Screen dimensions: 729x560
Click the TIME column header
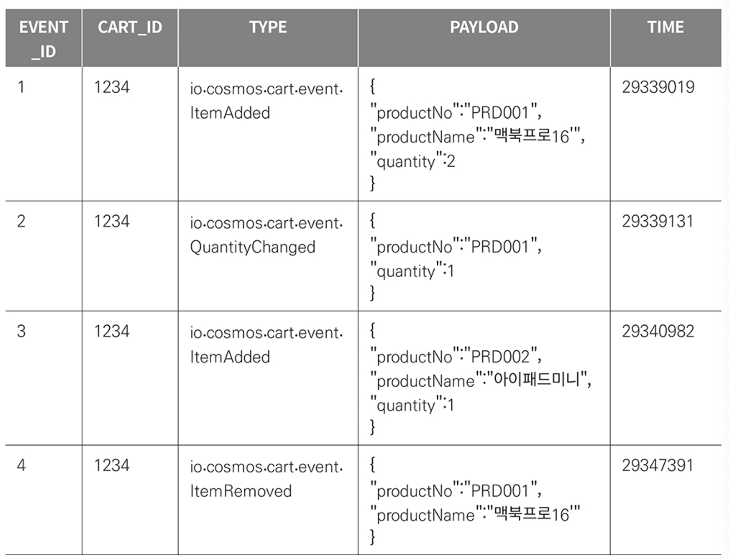(665, 27)
